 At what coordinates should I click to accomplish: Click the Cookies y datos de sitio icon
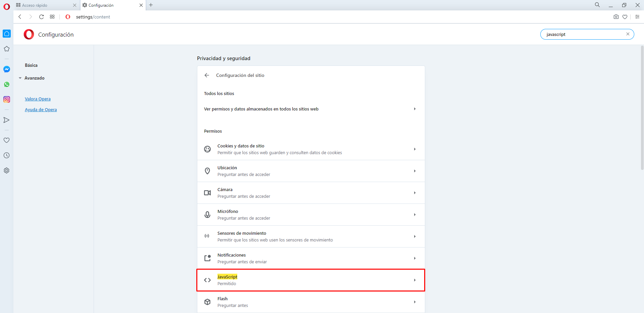point(207,149)
